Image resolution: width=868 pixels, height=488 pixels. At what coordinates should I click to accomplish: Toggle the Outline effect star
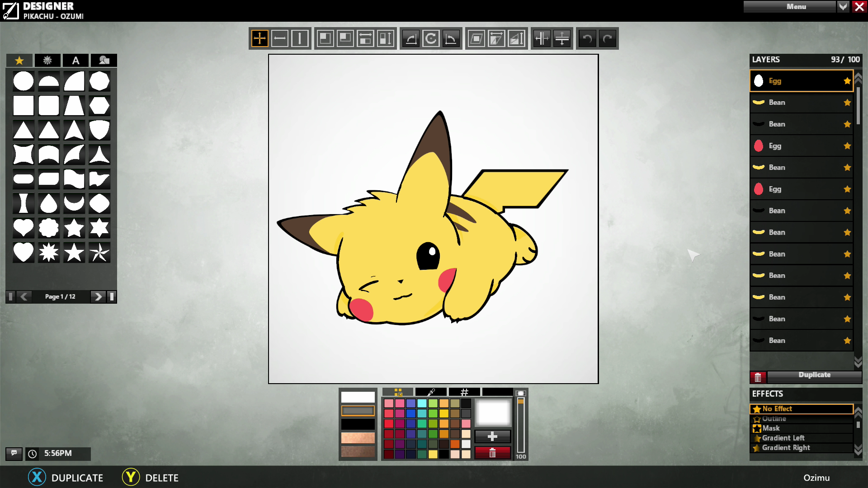coord(757,419)
